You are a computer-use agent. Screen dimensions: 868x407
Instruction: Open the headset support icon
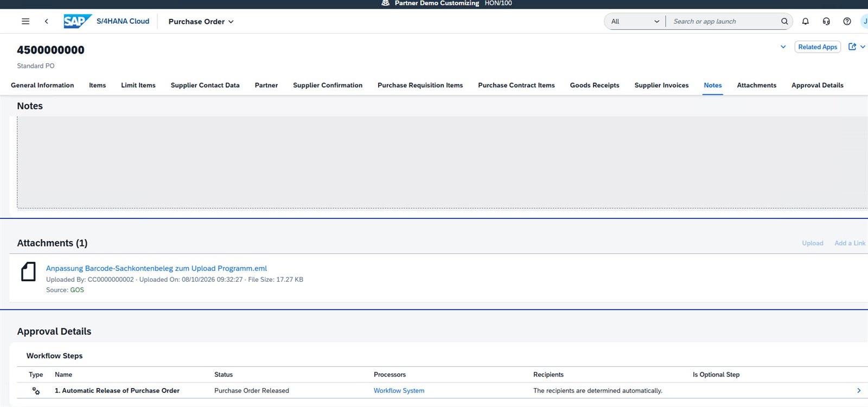point(826,22)
